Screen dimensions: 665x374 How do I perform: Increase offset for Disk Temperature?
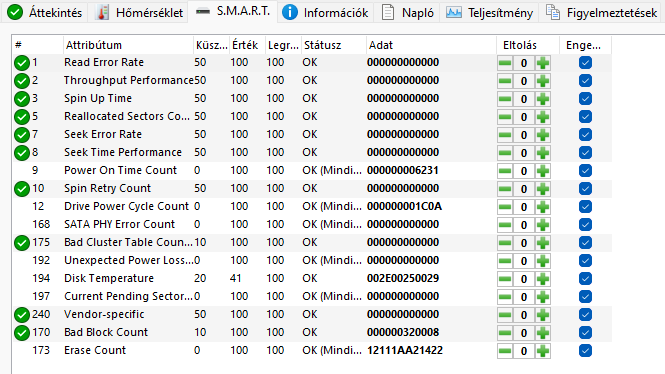point(543,279)
